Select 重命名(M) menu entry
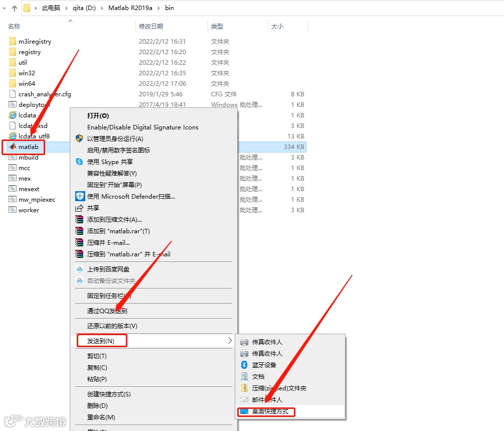This screenshot has height=431, width=504. (101, 417)
